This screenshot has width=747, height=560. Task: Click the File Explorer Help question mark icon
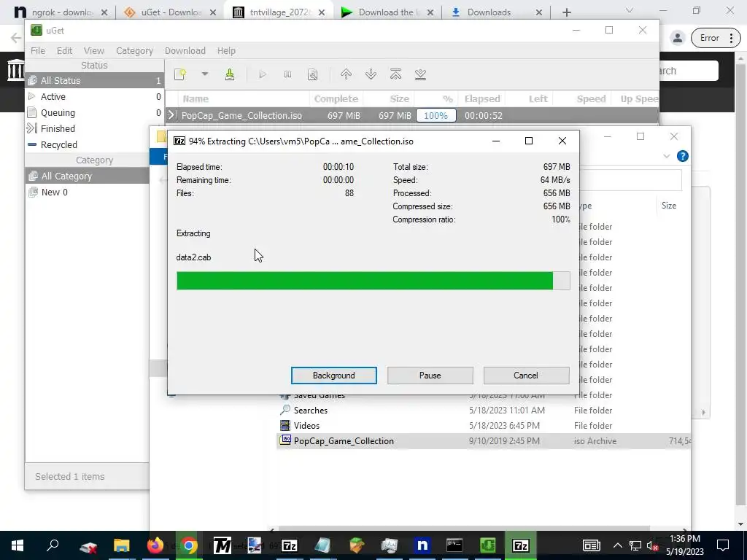coord(683,156)
